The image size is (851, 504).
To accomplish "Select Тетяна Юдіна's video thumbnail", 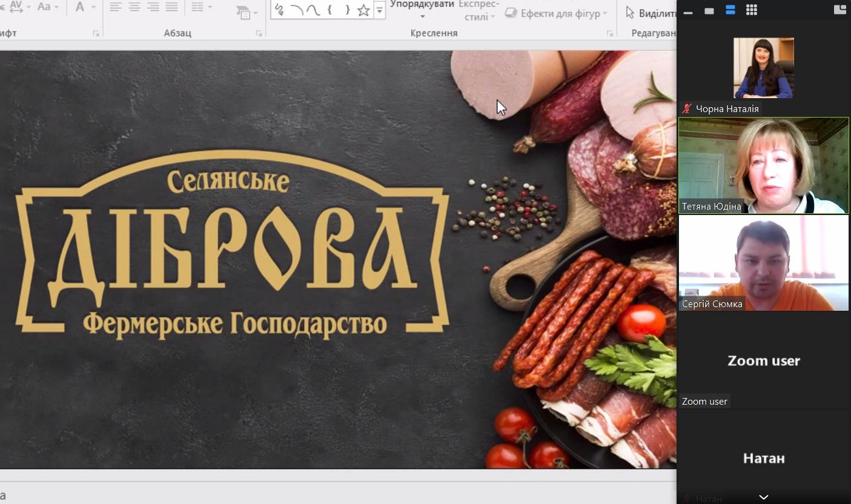I will [x=763, y=165].
